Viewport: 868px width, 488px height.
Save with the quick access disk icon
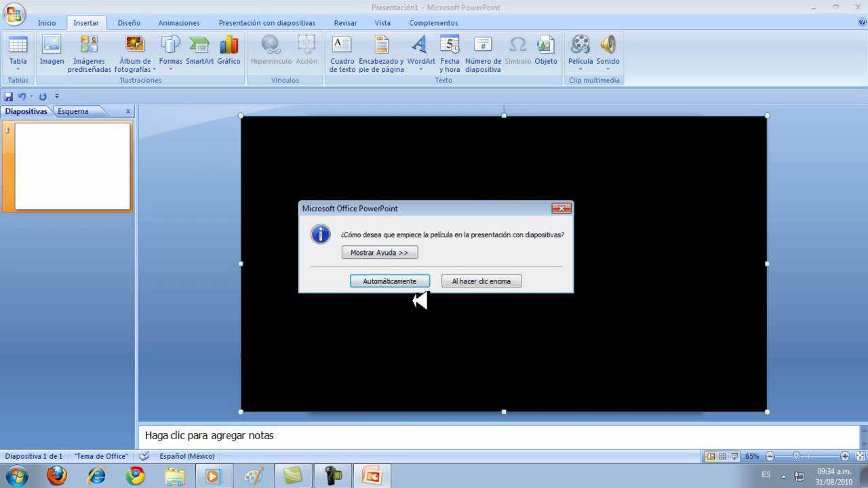(9, 96)
